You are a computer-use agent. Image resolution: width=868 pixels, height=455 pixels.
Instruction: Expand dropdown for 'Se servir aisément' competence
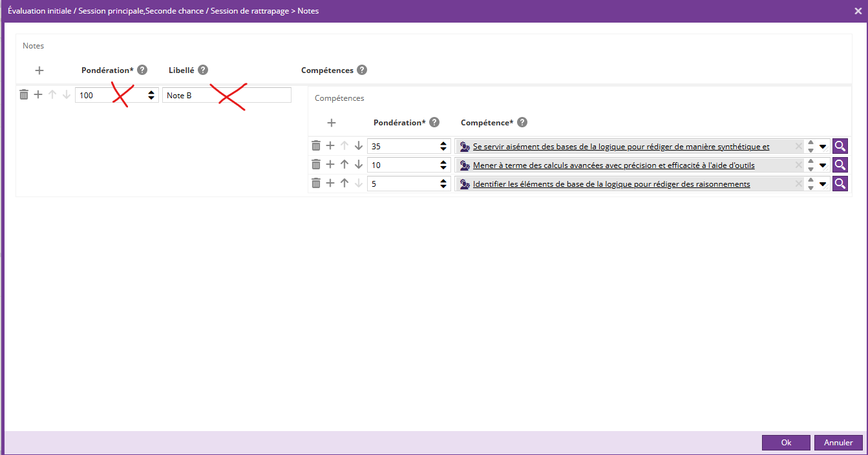coord(823,147)
